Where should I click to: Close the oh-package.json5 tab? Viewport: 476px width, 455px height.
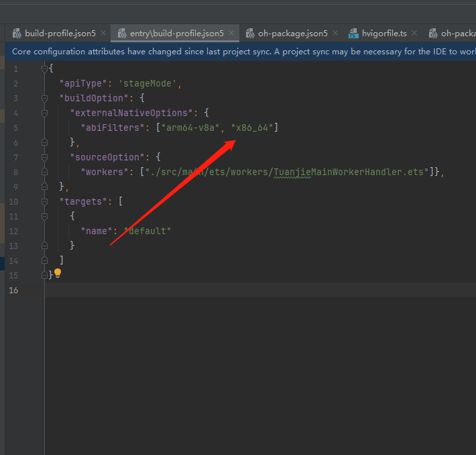coord(335,33)
